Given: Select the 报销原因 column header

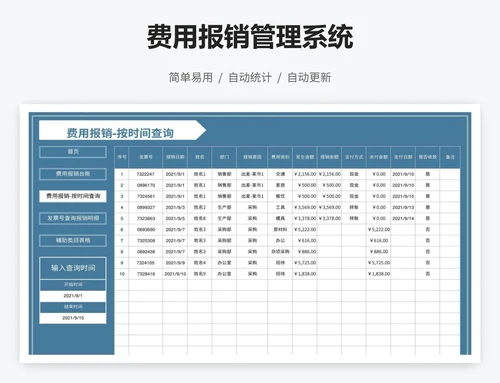Looking at the screenshot, I should pos(252,157).
